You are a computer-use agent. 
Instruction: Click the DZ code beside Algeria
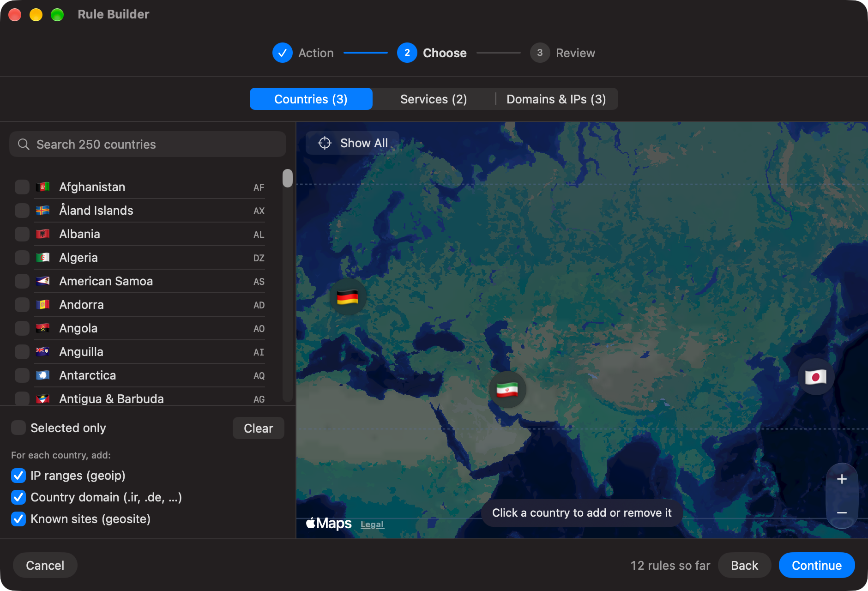pyautogui.click(x=259, y=258)
